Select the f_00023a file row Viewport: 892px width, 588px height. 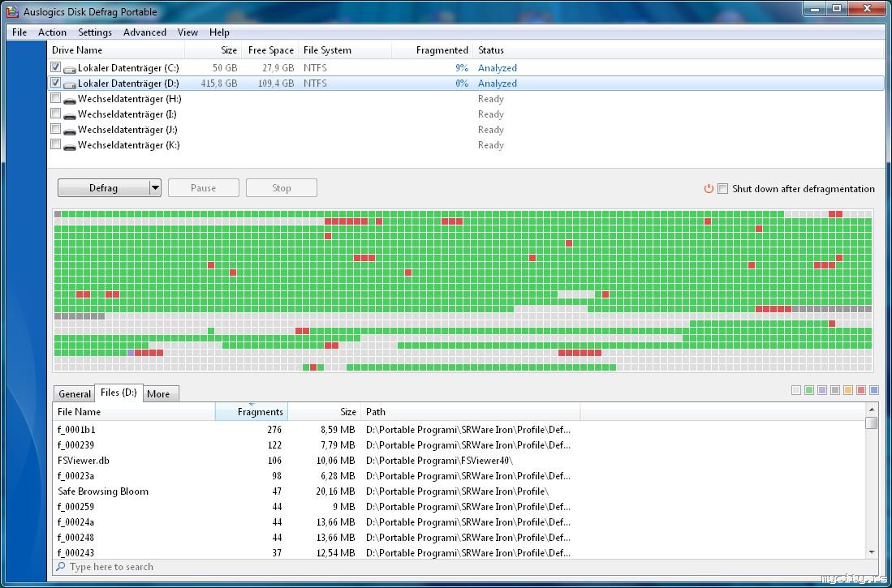459,475
